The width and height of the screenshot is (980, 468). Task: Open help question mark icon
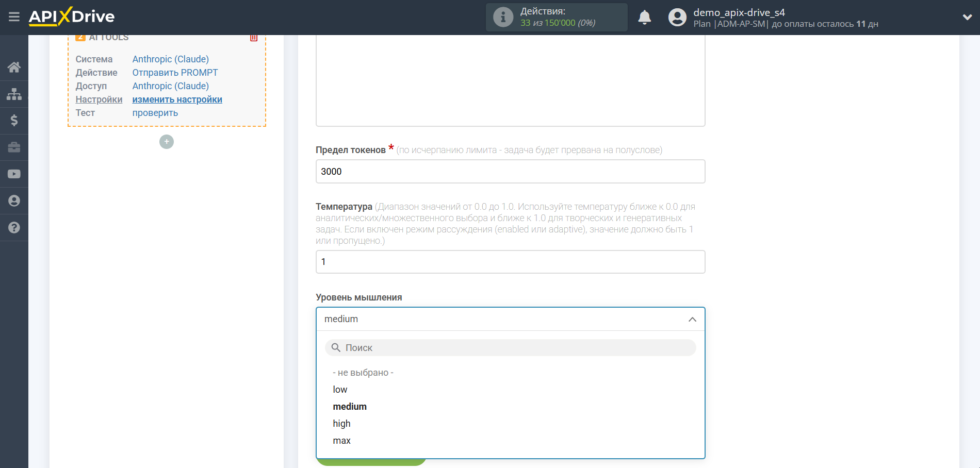14,228
